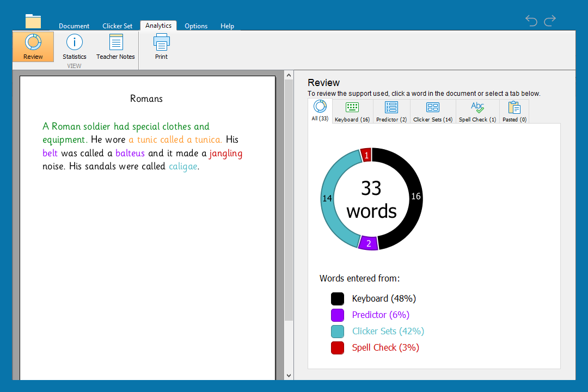Show Predictor (2) words tab
Image resolution: width=588 pixels, height=392 pixels.
391,112
